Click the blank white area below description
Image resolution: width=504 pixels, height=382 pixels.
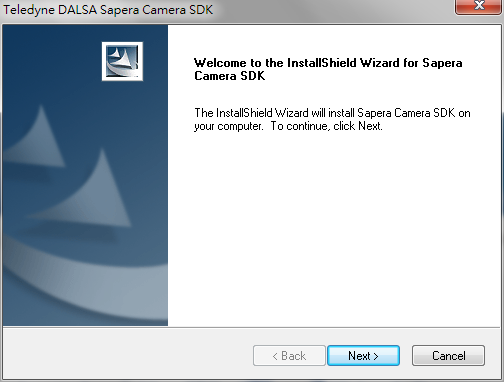333,227
